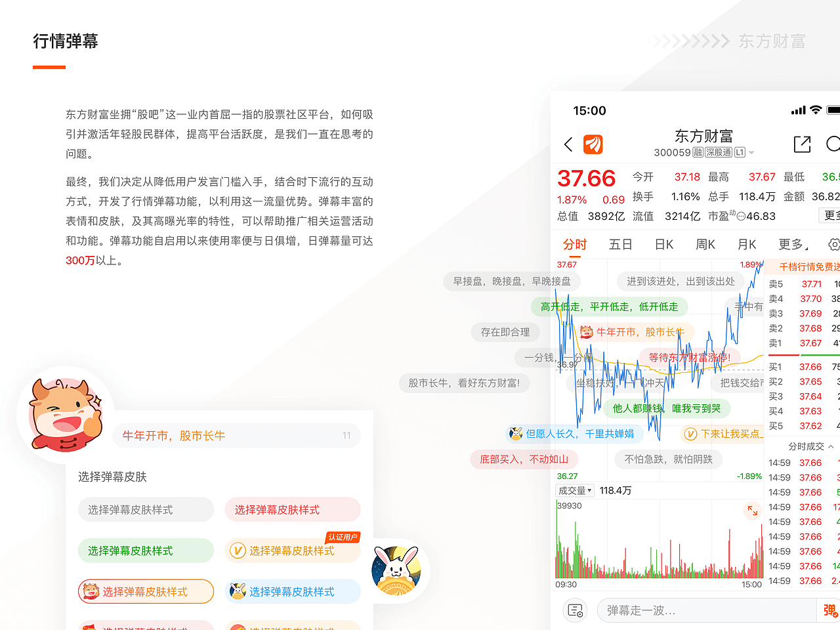Viewport: 840px width, 630px height.
Task: Select the 认证用户 V-badge skin
Action: tap(293, 551)
